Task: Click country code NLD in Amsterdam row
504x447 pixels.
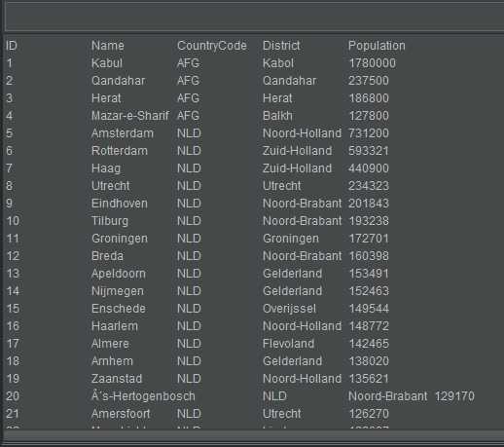Action: (x=189, y=133)
